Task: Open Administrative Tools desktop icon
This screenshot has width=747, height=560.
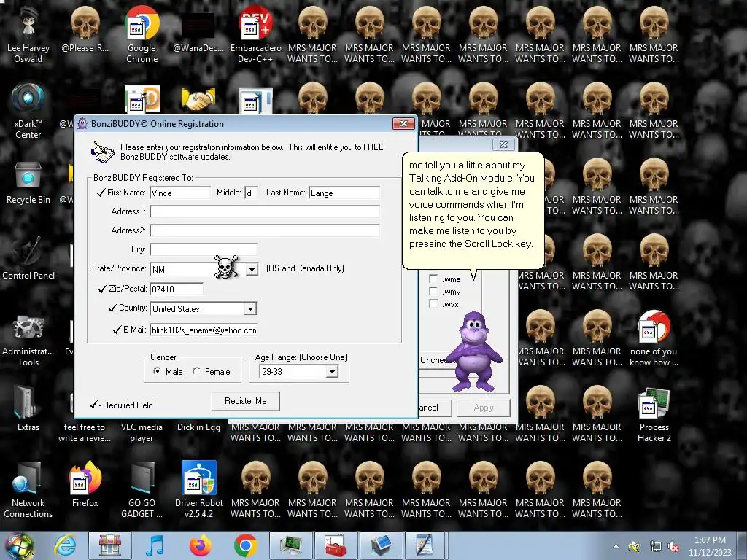Action: (28, 341)
